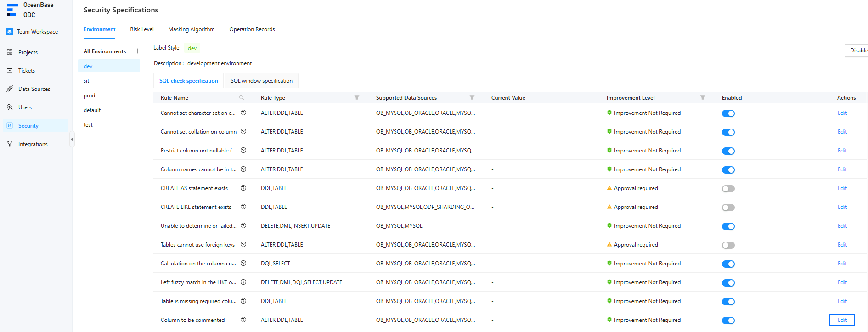Viewport: 868px width, 332px height.
Task: Open the Data Sources sidebar icon
Action: coord(10,89)
